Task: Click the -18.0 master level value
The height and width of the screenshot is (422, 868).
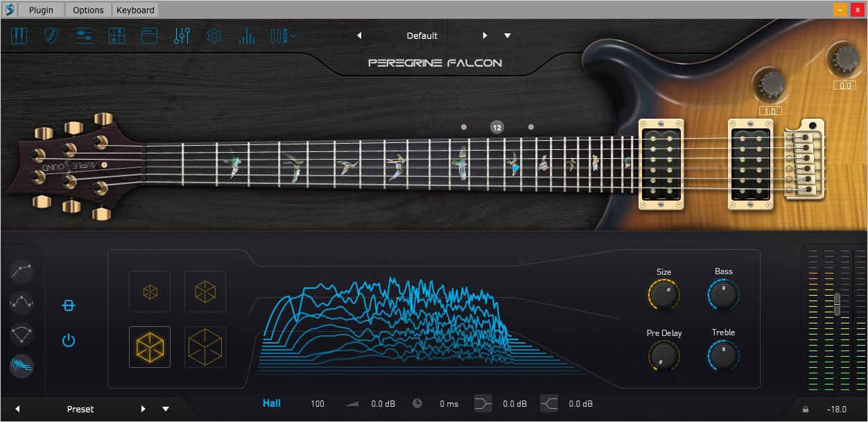Action: pyautogui.click(x=837, y=410)
